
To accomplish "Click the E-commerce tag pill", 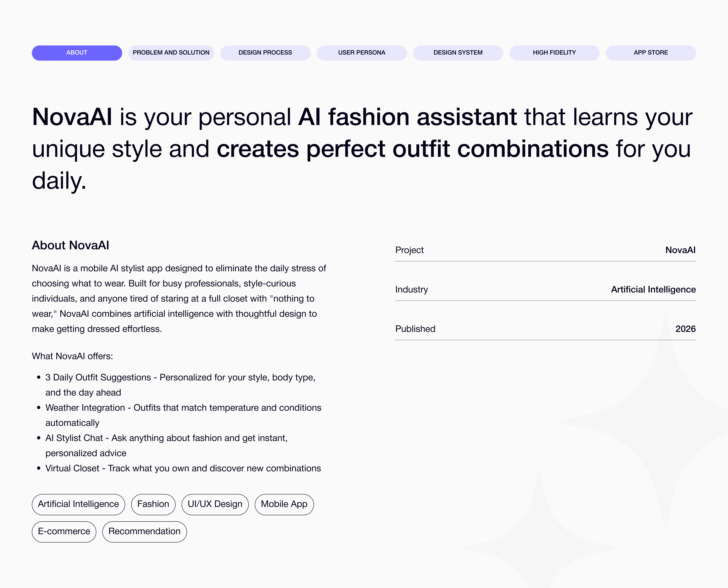I will coord(64,531).
